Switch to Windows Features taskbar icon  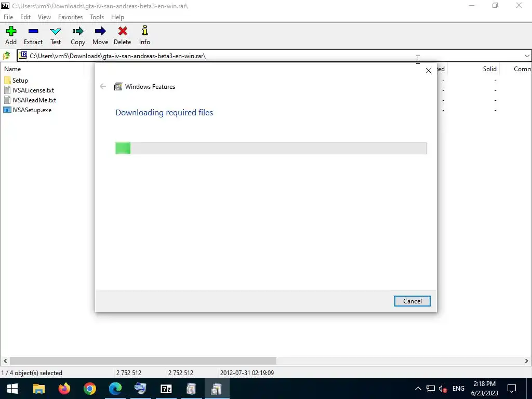[x=217, y=389]
